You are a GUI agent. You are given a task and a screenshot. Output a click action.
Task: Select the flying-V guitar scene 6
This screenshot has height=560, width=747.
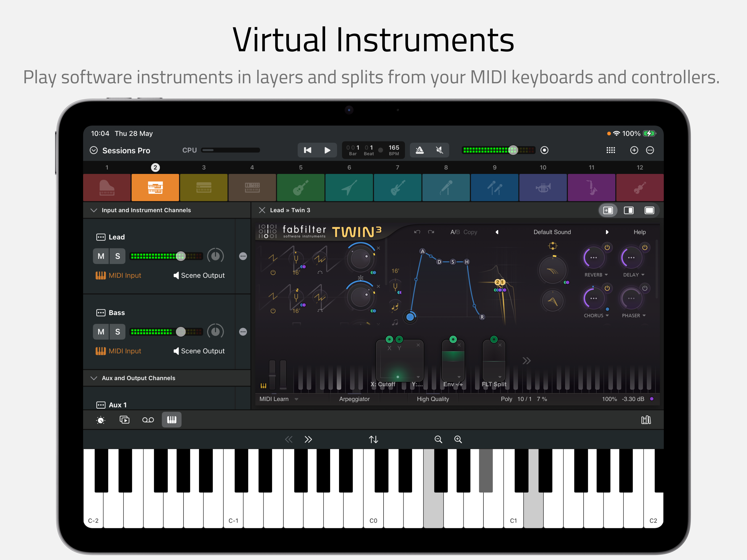tap(349, 187)
